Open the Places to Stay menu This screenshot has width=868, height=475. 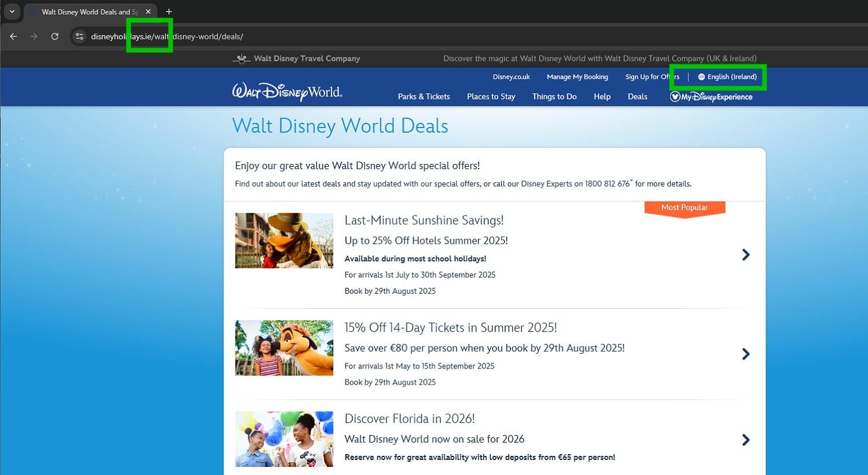point(491,97)
